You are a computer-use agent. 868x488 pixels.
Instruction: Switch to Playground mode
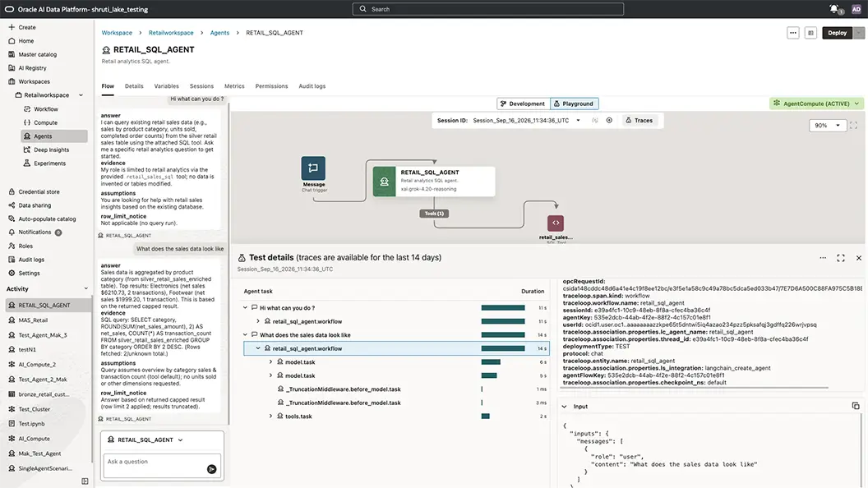[574, 104]
